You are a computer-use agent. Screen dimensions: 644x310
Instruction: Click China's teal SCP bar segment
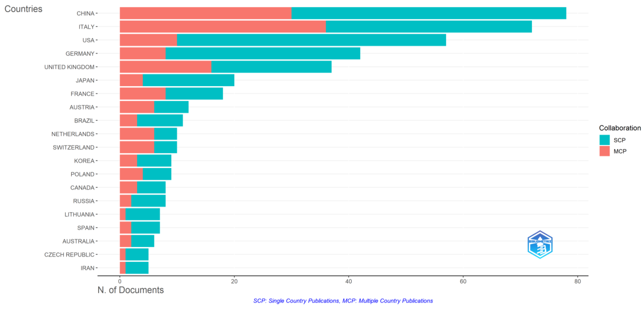(x=429, y=13)
